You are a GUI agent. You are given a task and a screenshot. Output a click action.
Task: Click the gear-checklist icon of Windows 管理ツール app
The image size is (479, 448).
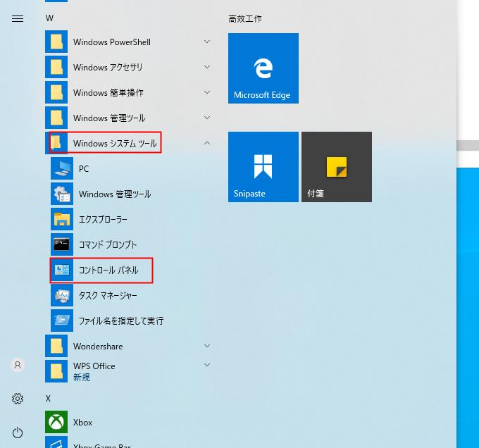(62, 194)
